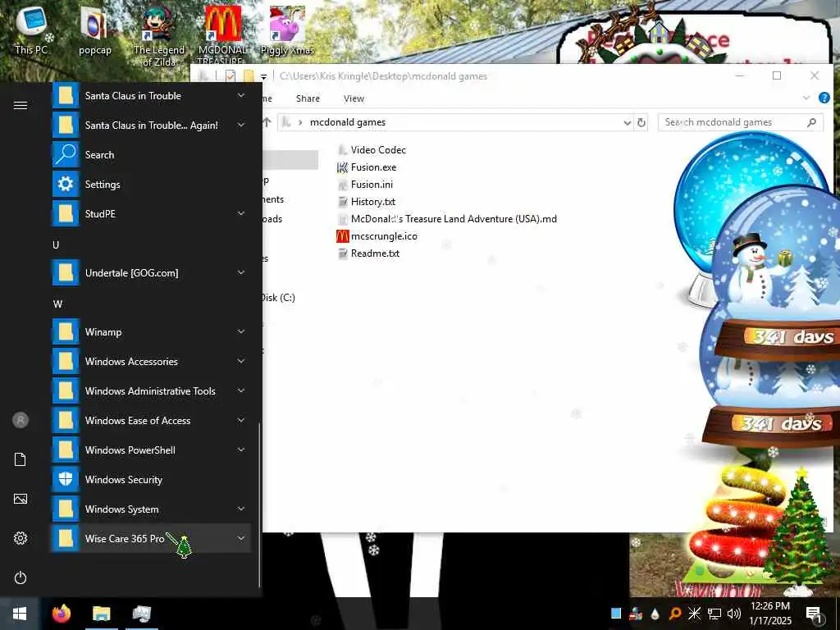Click the volume speaker tray icon
The image size is (840, 630).
[x=734, y=614]
